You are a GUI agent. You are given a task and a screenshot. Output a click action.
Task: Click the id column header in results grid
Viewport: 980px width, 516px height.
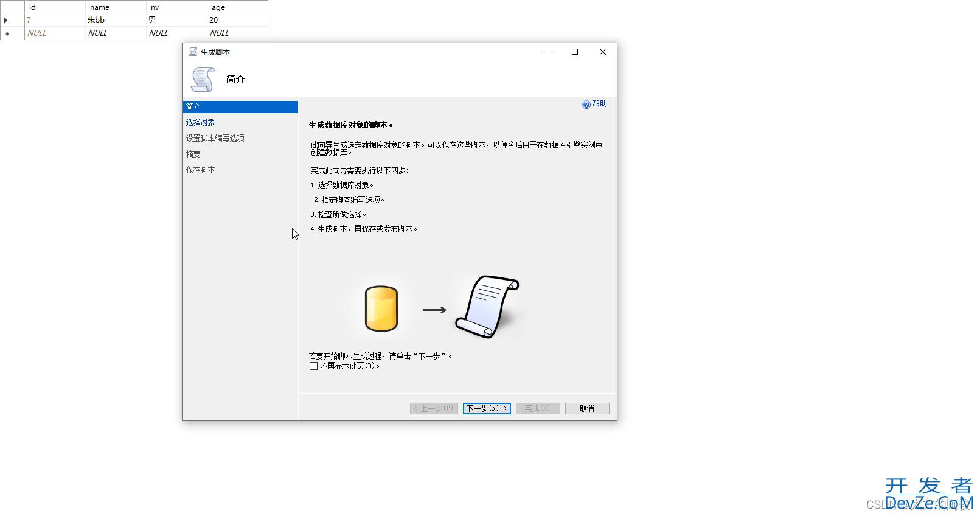click(x=55, y=7)
